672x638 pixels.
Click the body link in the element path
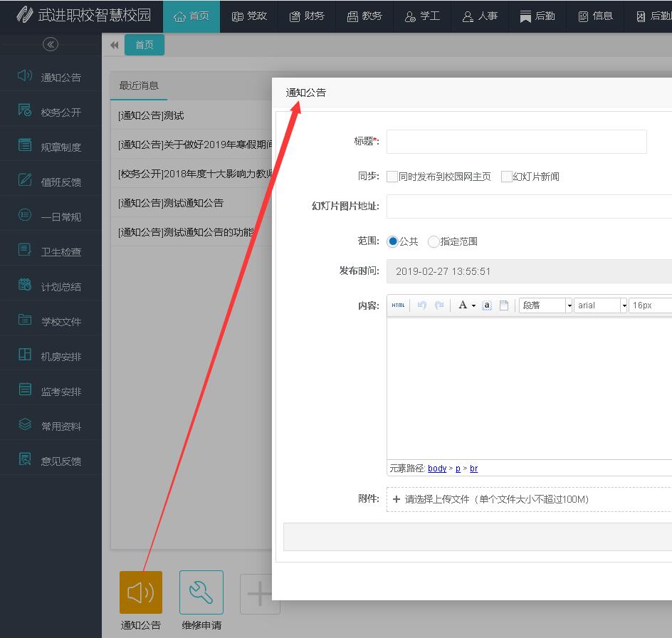pyautogui.click(x=436, y=468)
